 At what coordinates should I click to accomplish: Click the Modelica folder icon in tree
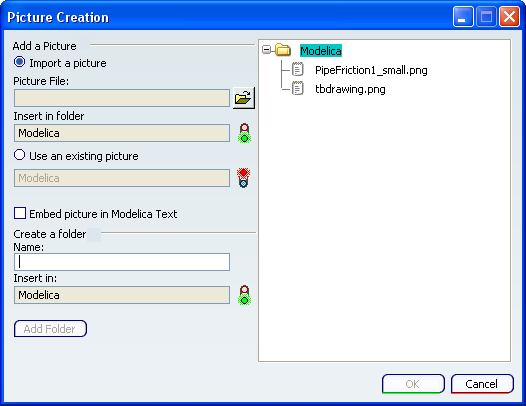[283, 50]
